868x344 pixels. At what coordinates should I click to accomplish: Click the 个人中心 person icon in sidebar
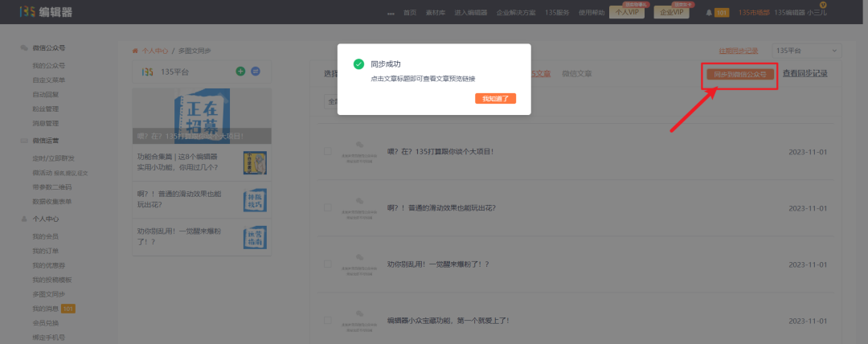(x=24, y=219)
